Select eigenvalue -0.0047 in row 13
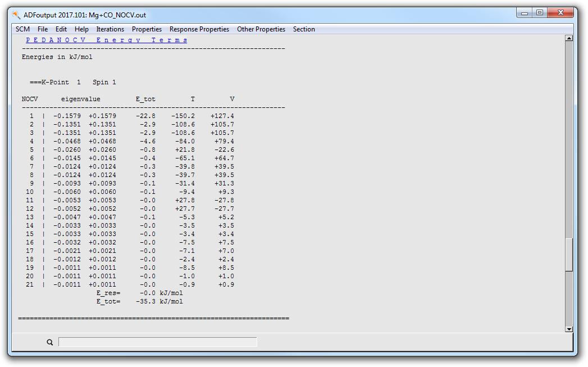Screen dimensions: 588x367 coord(67,218)
